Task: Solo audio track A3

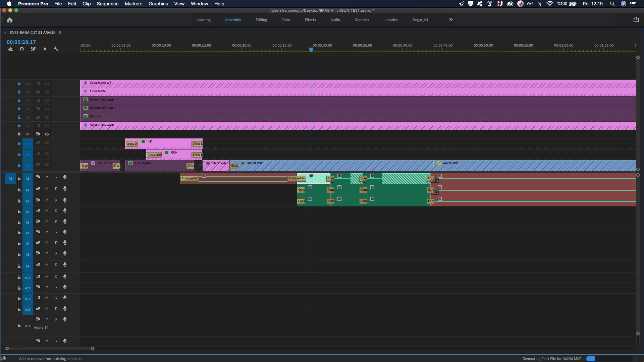Action: (x=56, y=200)
